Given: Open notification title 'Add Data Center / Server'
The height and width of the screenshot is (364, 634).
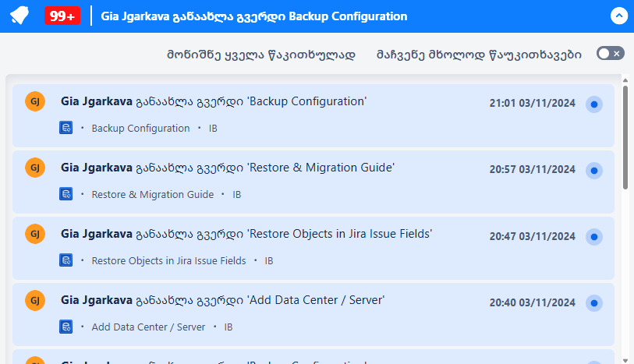Looking at the screenshot, I should (x=223, y=300).
